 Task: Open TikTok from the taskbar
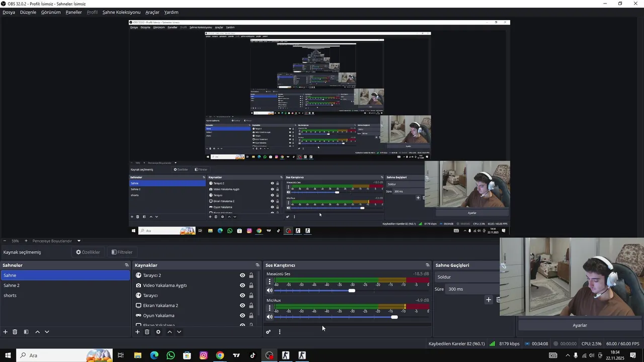(253, 355)
